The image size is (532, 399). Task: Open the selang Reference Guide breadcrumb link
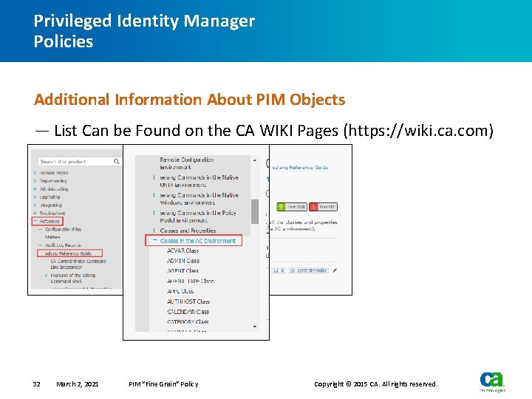click(x=300, y=167)
